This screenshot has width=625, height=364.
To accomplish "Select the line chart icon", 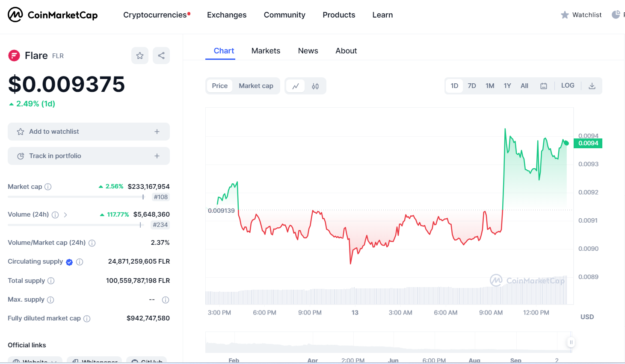I will pos(296,86).
